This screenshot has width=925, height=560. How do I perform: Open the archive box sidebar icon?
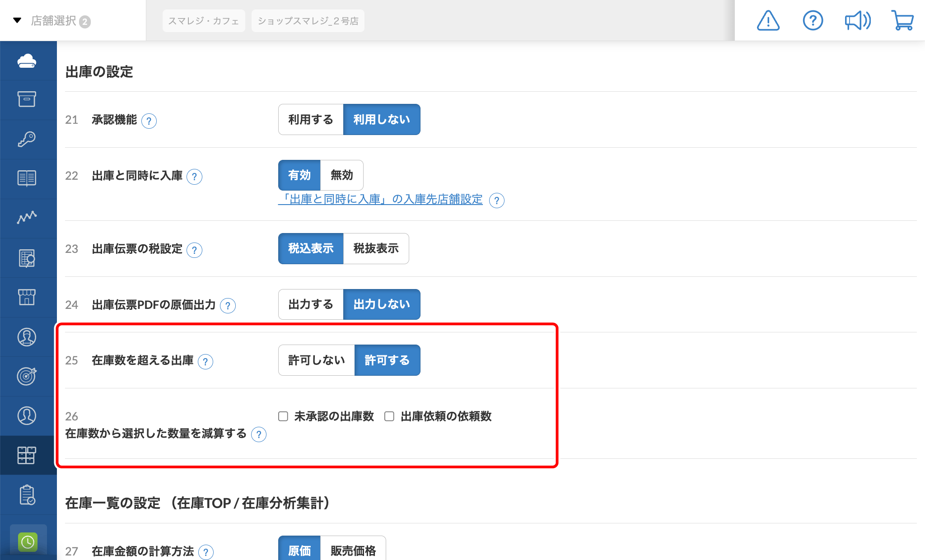pos(27,99)
